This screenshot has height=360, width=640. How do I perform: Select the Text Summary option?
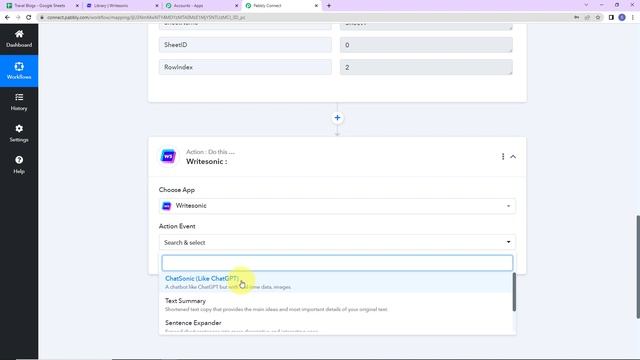tap(336, 304)
